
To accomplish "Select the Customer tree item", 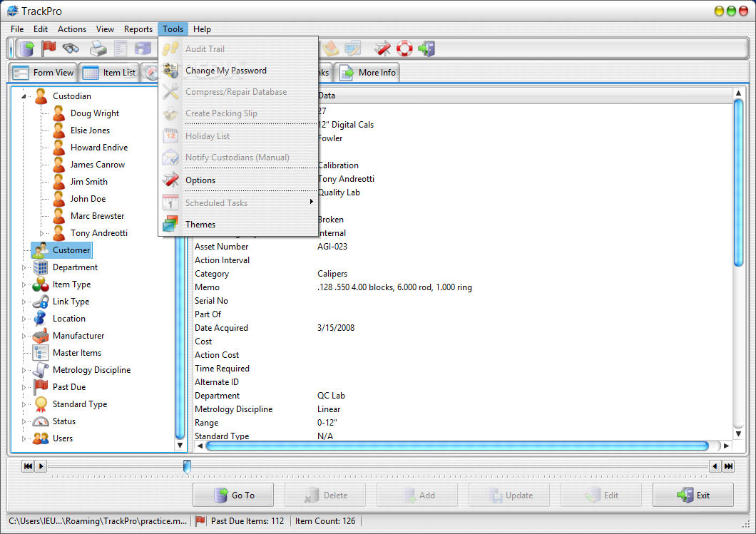I will pos(62,250).
